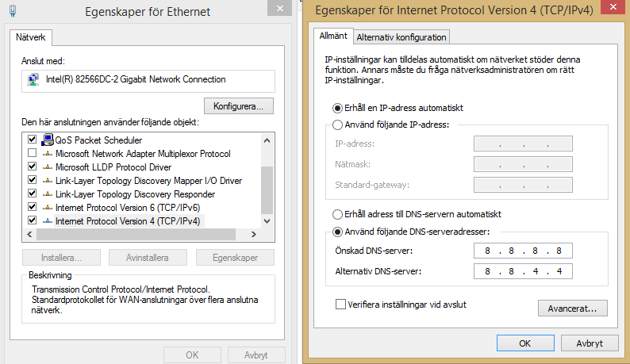Click the Link-Layer Topology Discovery Responder icon
630x364 pixels.
pyautogui.click(x=48, y=194)
